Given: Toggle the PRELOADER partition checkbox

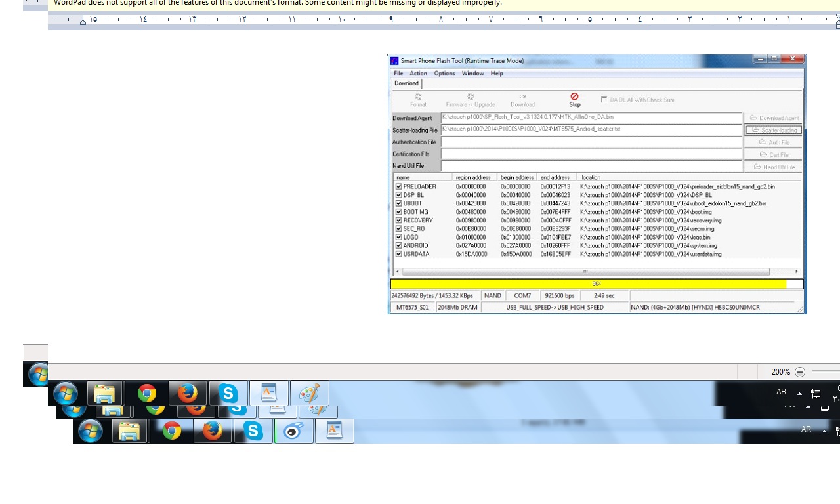Looking at the screenshot, I should (x=398, y=186).
